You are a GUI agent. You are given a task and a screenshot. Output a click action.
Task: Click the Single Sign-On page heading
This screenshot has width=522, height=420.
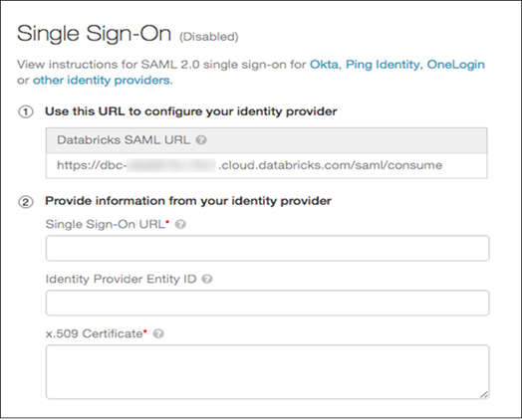pos(94,34)
